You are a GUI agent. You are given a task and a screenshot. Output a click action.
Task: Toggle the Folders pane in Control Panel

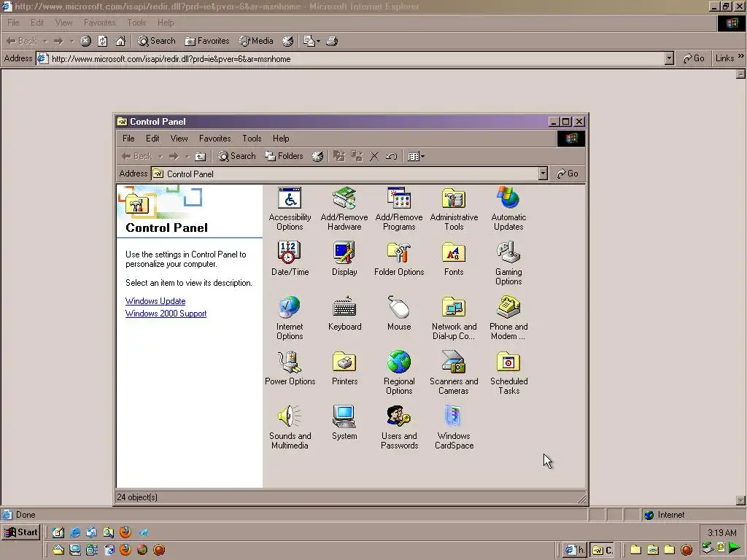(284, 156)
